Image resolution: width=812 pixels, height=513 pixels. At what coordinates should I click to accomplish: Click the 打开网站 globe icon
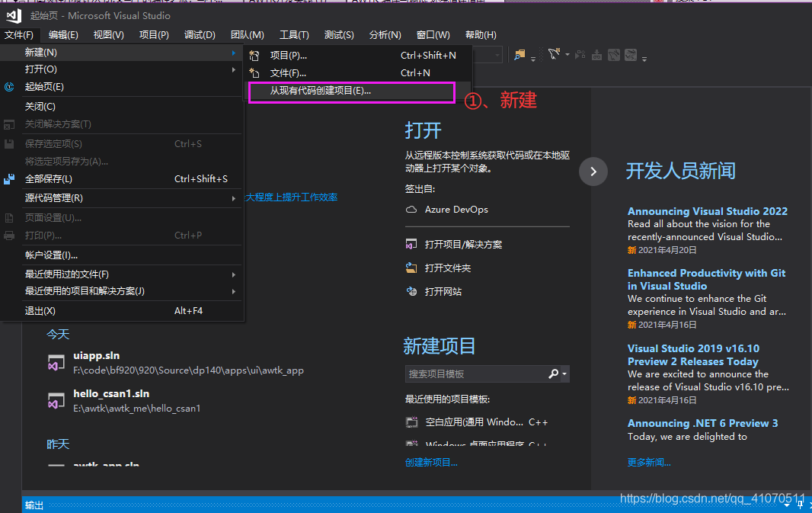(x=411, y=292)
